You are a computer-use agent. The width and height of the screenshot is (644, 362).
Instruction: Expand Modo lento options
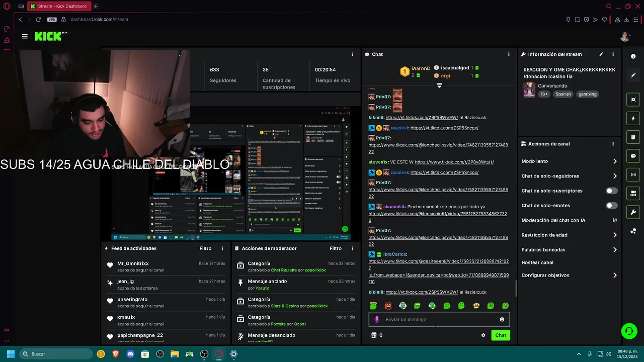pyautogui.click(x=615, y=161)
